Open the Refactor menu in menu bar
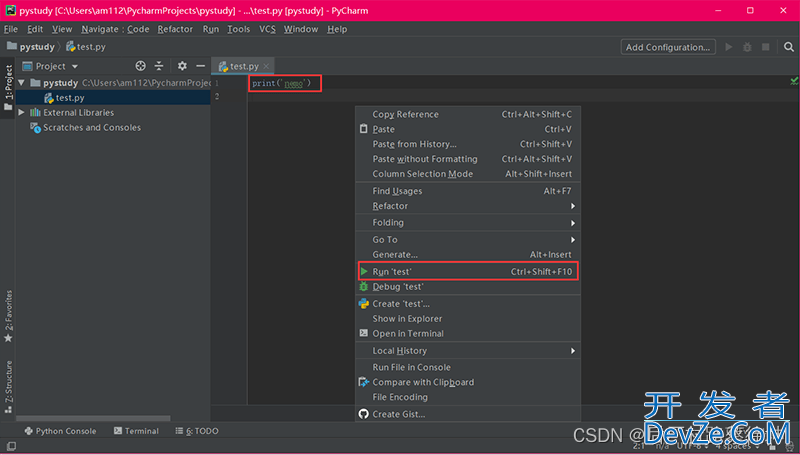Image resolution: width=800 pixels, height=455 pixels. [x=175, y=29]
